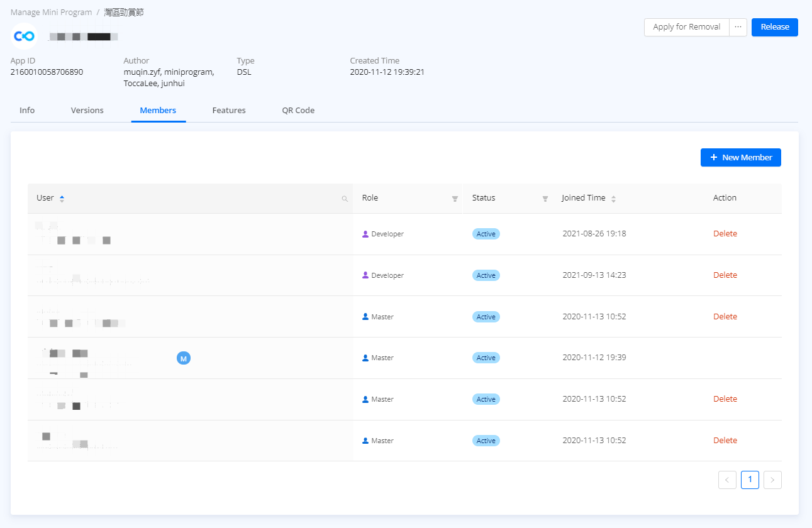Delete the member joined 2021-08-26 19:18
Image resolution: width=812 pixels, height=528 pixels.
tap(725, 234)
